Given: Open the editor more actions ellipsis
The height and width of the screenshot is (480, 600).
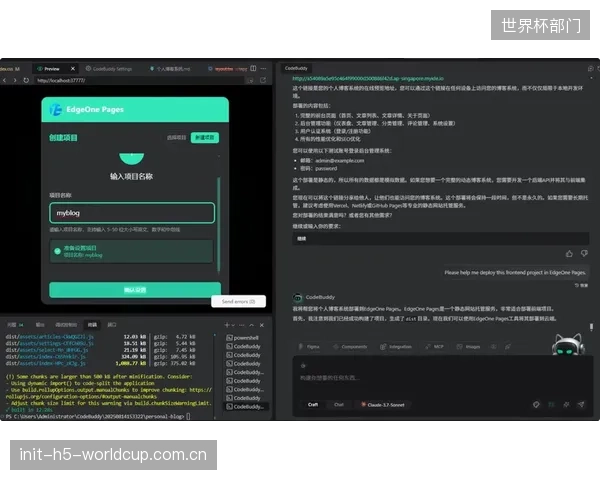Looking at the screenshot, I should pyautogui.click(x=263, y=69).
